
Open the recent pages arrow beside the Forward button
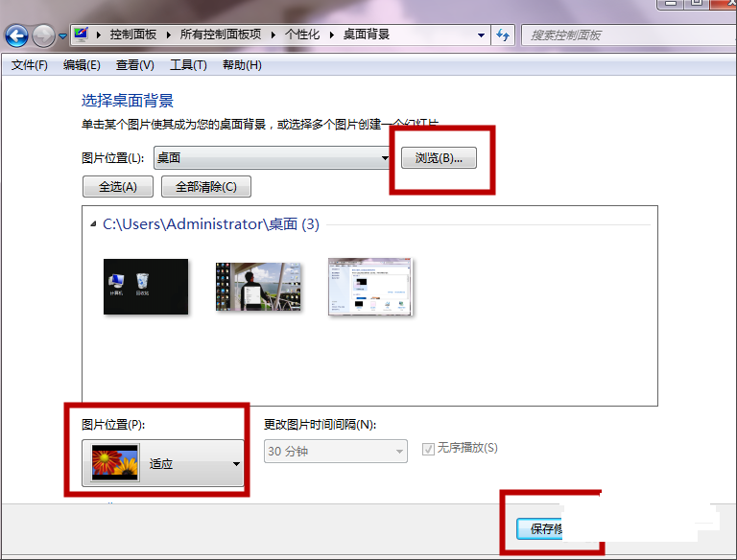tap(63, 36)
